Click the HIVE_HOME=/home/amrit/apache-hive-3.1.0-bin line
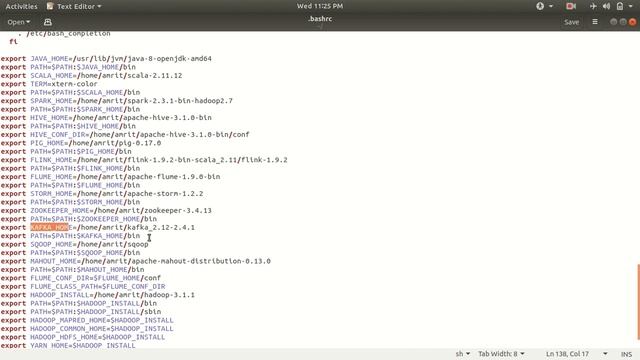 pos(106,118)
